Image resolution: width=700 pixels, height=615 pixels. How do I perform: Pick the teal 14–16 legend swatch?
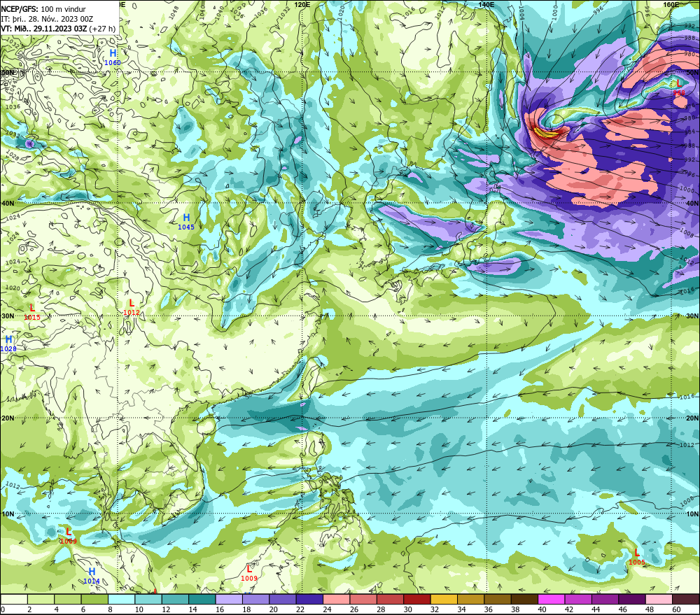(x=202, y=599)
